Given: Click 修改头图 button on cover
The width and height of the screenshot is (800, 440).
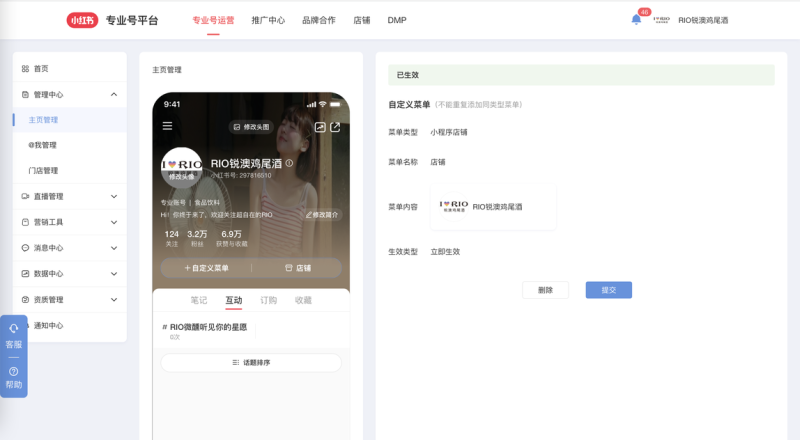Looking at the screenshot, I should coord(251,127).
